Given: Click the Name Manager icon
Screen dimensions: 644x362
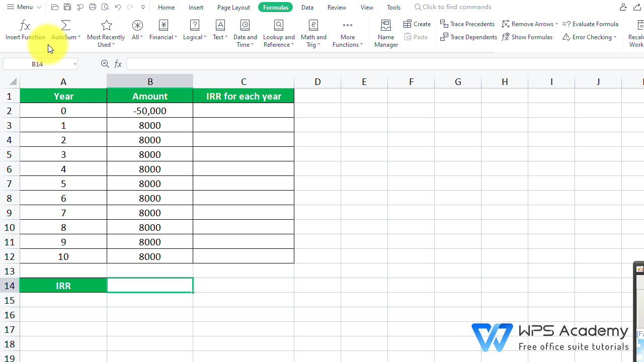Looking at the screenshot, I should click(385, 31).
